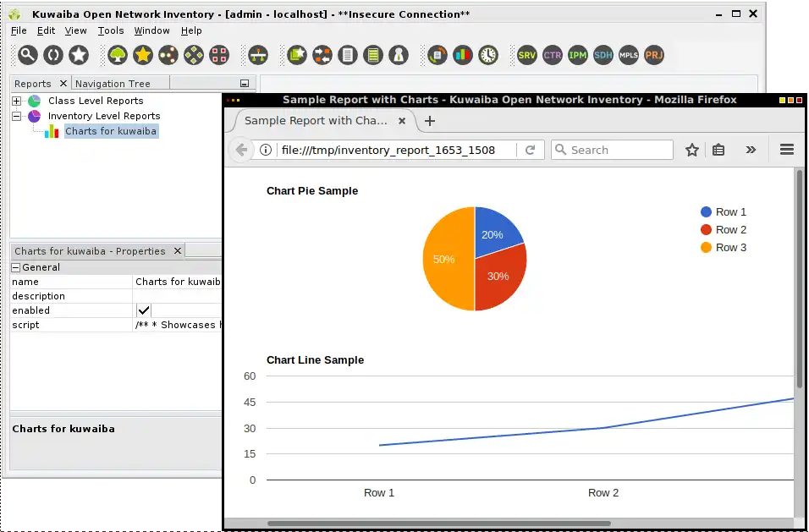The image size is (809, 532).
Task: Open the SDH module icon
Action: pyautogui.click(x=603, y=55)
